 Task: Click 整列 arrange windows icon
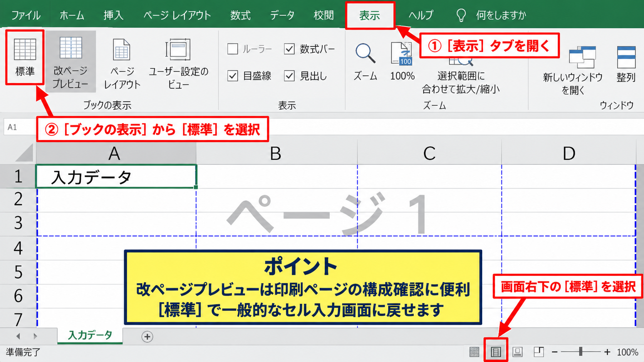pyautogui.click(x=626, y=64)
